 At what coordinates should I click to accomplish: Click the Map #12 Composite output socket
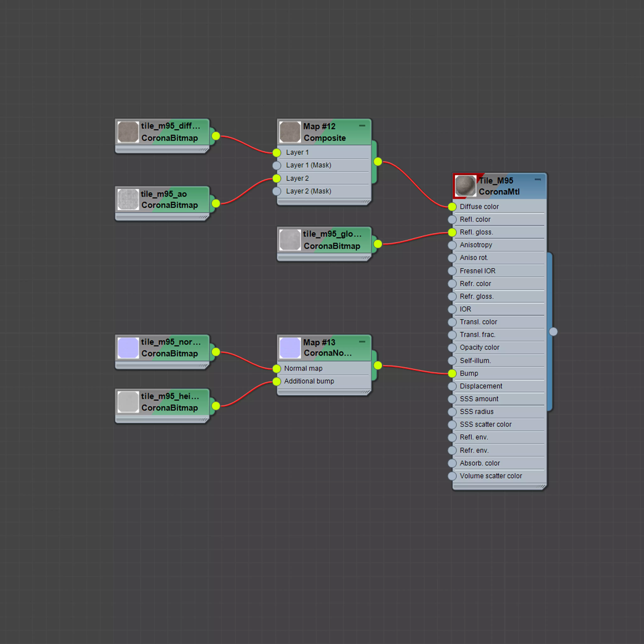click(378, 162)
